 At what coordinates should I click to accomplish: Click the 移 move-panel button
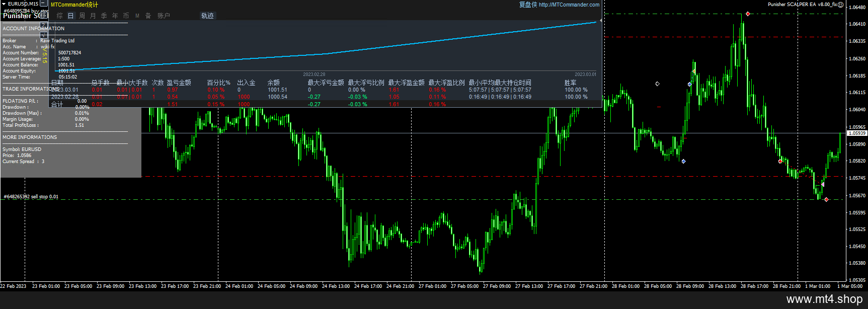pos(44,15)
